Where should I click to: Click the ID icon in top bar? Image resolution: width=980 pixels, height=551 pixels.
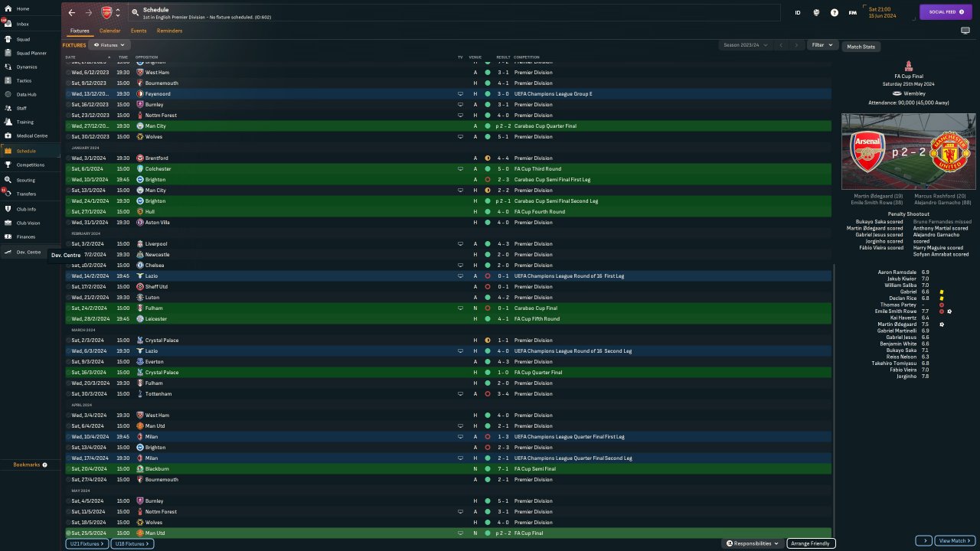(x=798, y=13)
